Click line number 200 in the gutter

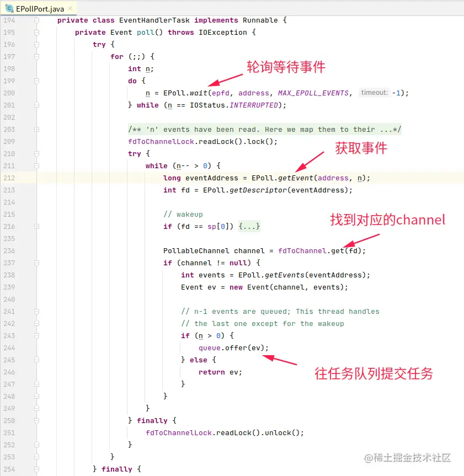9,93
